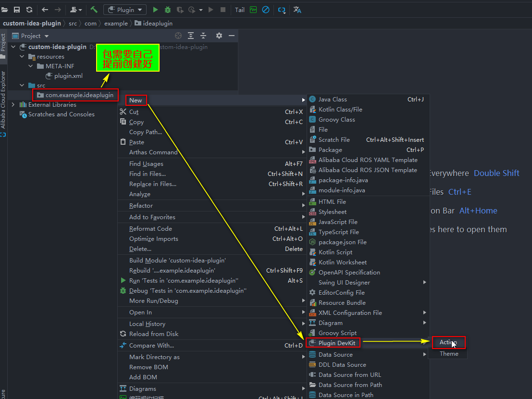Open the New submenu in context menu
This screenshot has height=399, width=532.
pos(212,100)
